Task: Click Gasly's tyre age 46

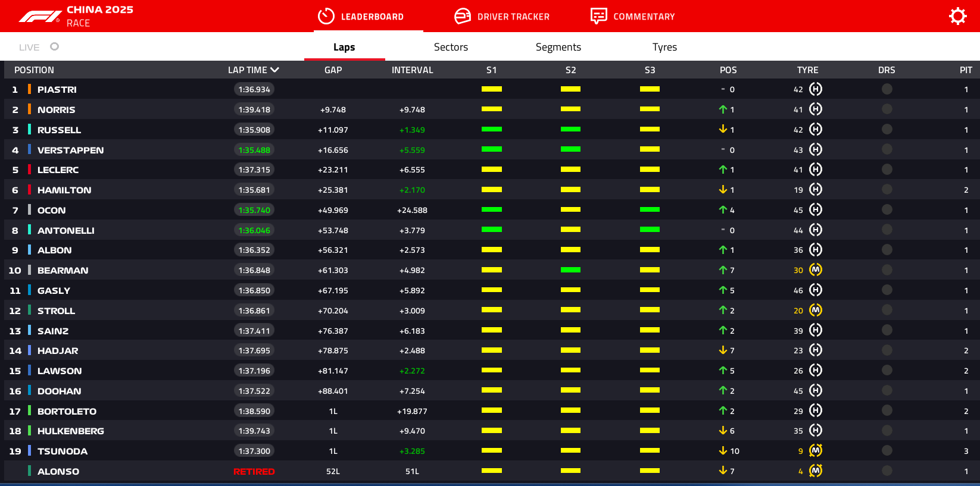Action: tap(798, 291)
